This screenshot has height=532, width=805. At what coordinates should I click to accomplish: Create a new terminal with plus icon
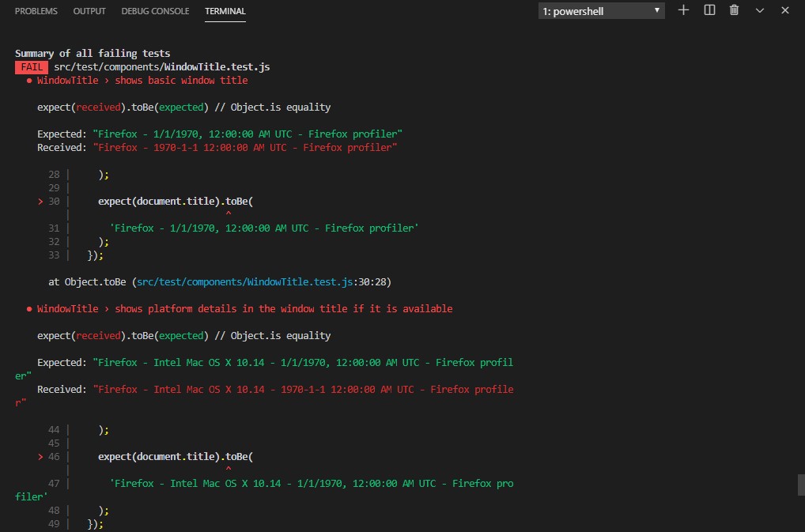tap(683, 10)
